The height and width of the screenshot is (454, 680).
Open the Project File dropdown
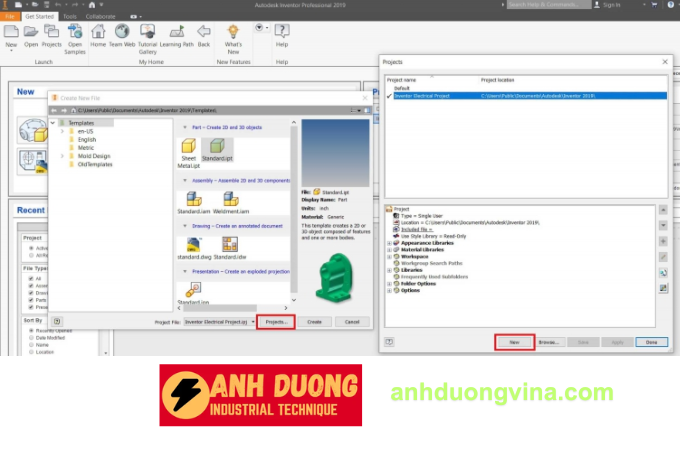tap(252, 322)
